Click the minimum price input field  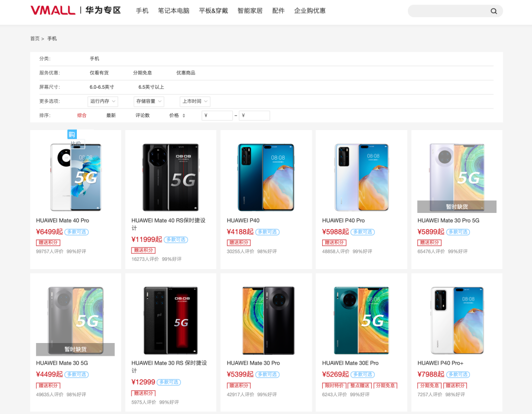tap(218, 116)
